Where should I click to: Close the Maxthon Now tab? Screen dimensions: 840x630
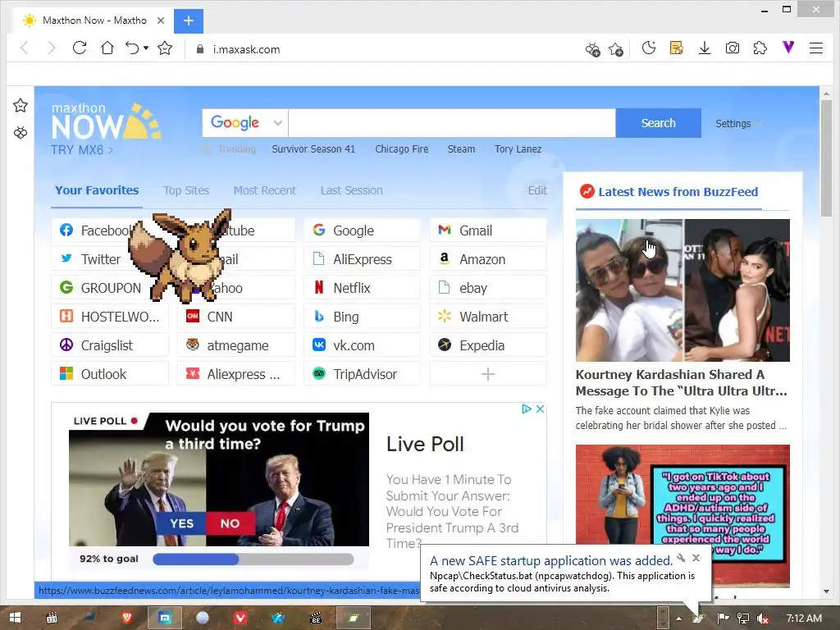pyautogui.click(x=161, y=21)
